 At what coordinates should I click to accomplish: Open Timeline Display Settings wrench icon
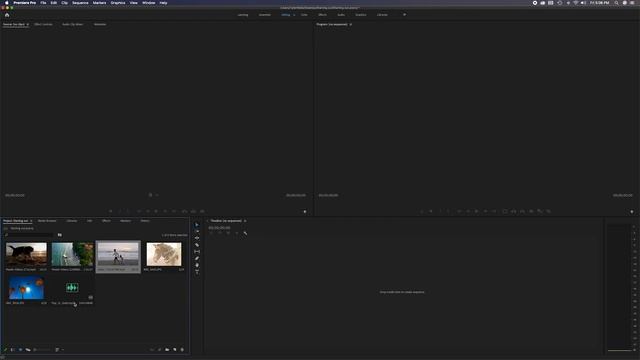click(245, 233)
